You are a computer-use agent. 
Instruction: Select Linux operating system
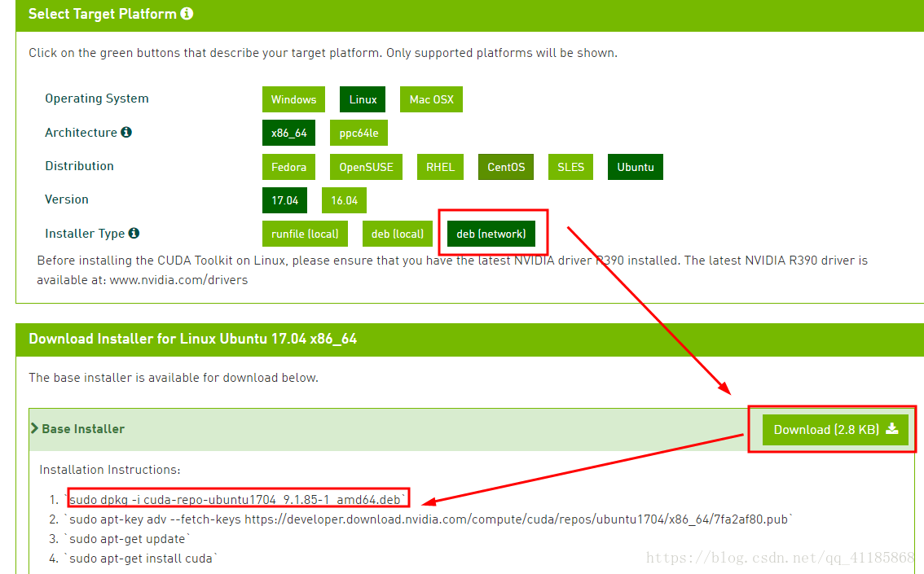click(x=363, y=99)
